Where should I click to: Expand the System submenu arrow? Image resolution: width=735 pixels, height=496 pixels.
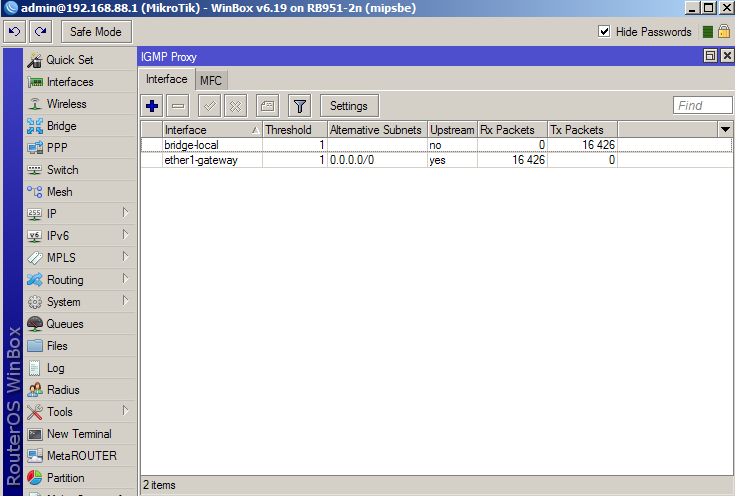(126, 301)
